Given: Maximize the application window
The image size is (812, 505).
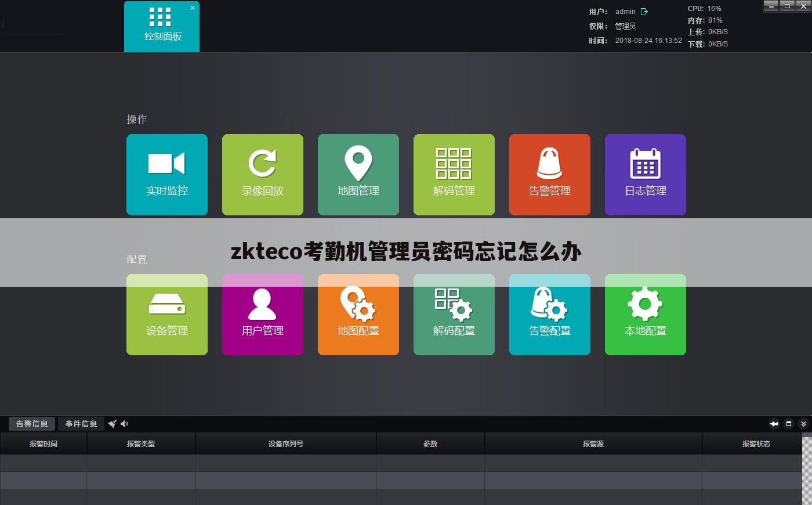Looking at the screenshot, I should [787, 6].
